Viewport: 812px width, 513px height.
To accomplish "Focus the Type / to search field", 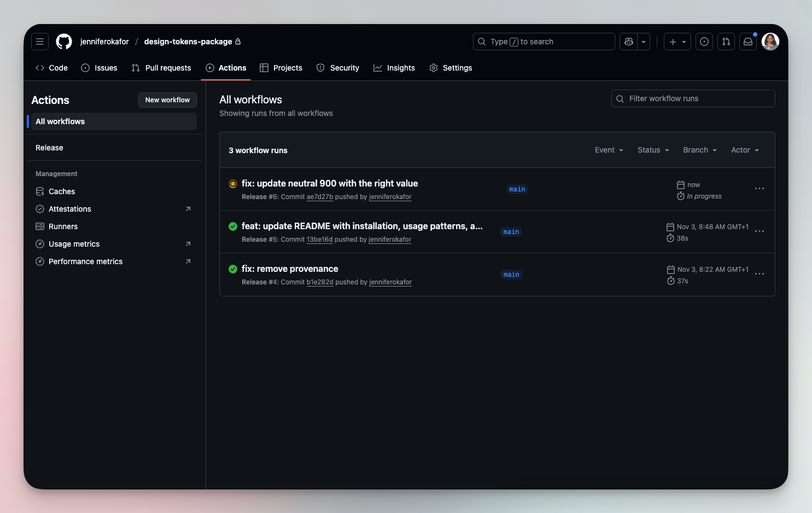I will 544,42.
